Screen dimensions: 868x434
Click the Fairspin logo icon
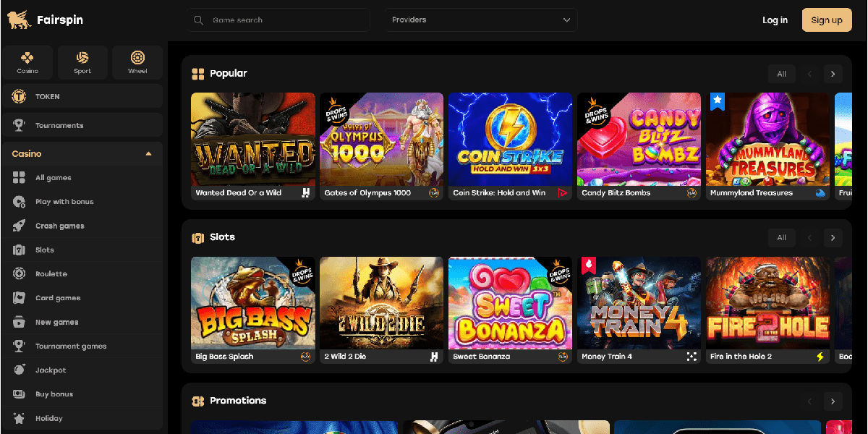20,20
